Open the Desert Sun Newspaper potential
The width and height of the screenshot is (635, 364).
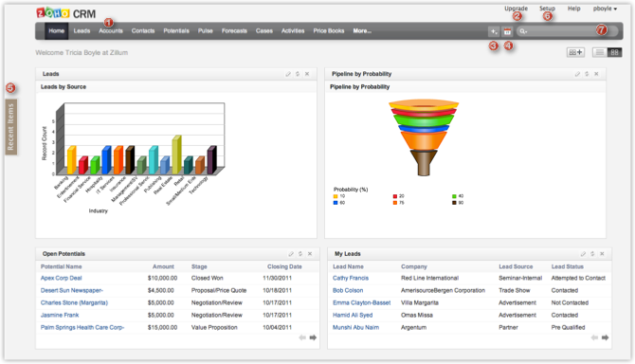click(x=72, y=290)
